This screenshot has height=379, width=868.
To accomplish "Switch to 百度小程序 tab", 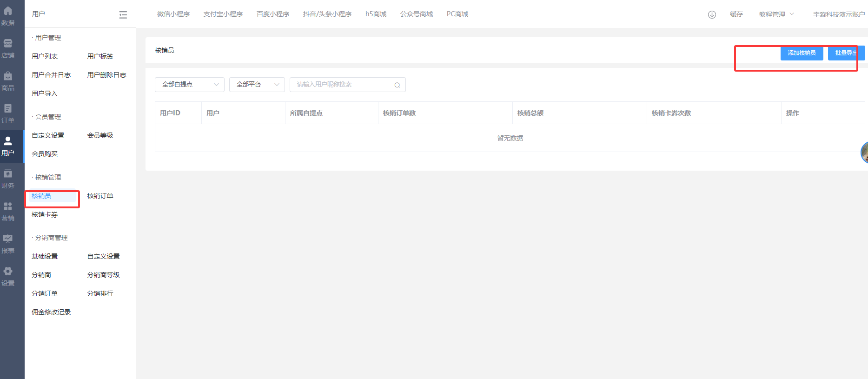I will [x=273, y=14].
